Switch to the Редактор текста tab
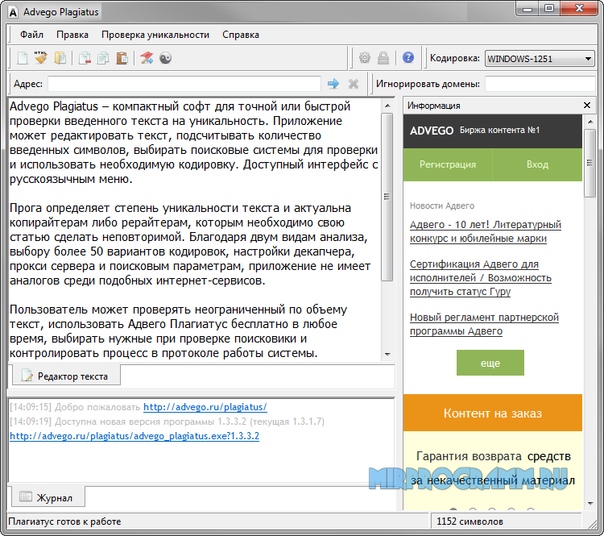Image resolution: width=604 pixels, height=536 pixels. click(66, 376)
